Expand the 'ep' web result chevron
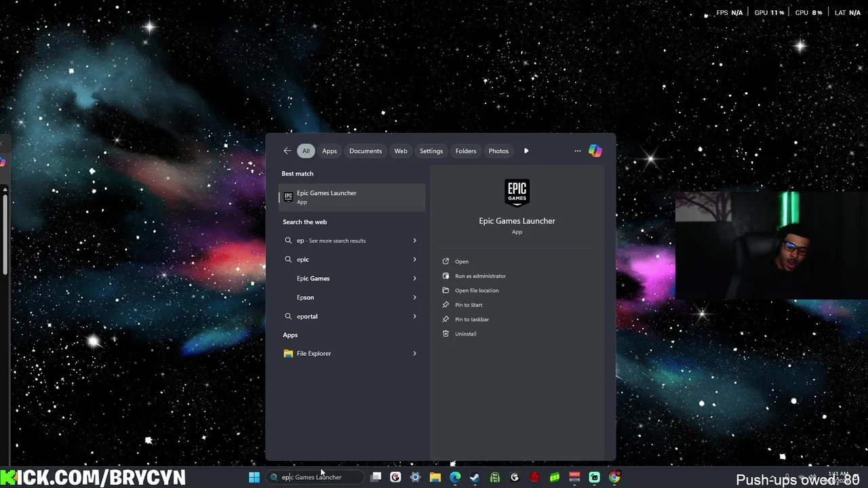 pyautogui.click(x=414, y=241)
